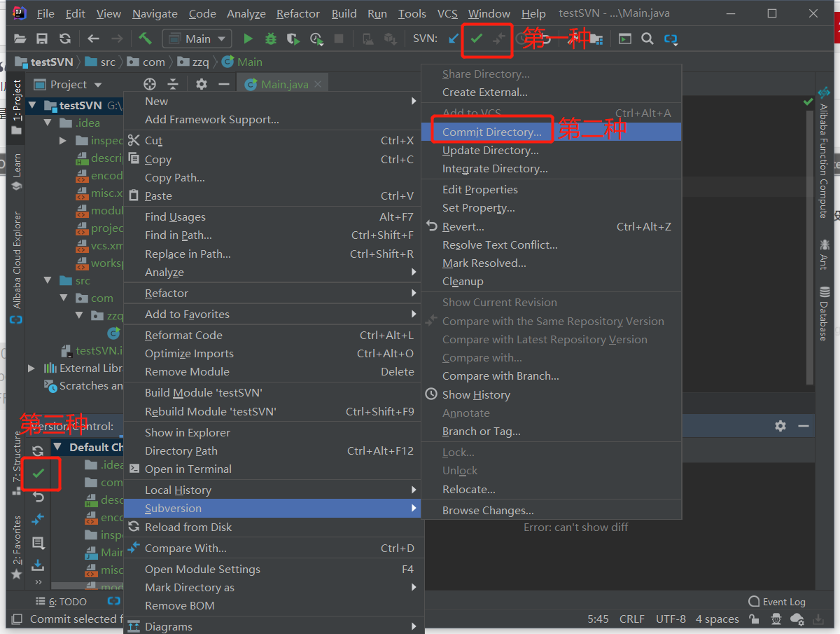Toggle Alibaba Function Compute tool window
The width and height of the screenshot is (840, 634).
coord(824,153)
